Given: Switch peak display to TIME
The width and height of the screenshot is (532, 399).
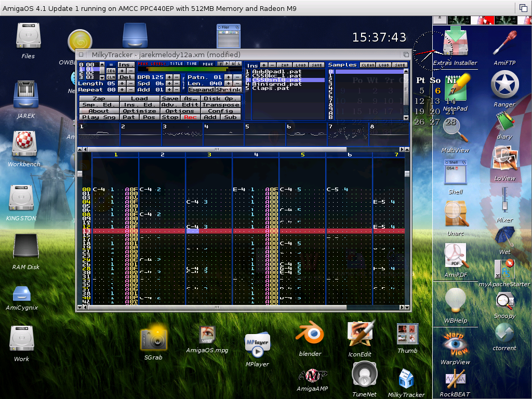Looking at the screenshot, I should tap(192, 64).
